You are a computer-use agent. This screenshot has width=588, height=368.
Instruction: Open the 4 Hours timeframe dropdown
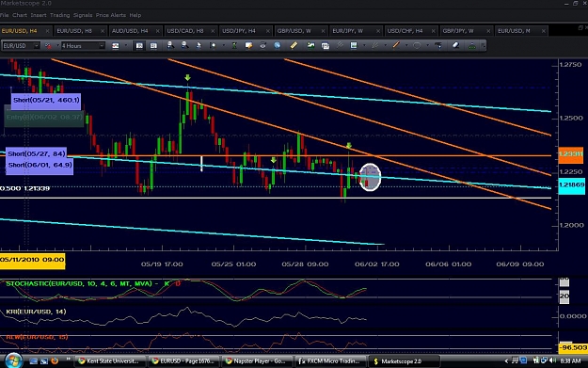(102, 46)
